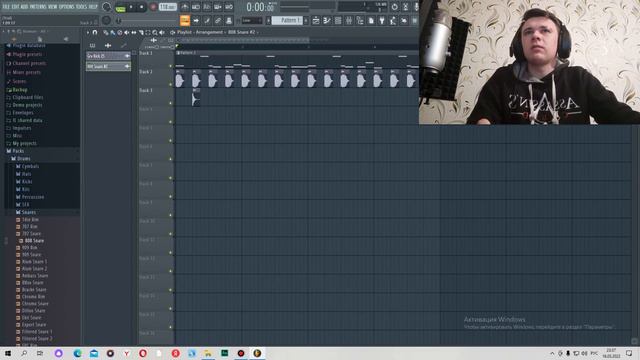Click the Stop button in transport
The image size is (640, 360).
[x=141, y=7]
